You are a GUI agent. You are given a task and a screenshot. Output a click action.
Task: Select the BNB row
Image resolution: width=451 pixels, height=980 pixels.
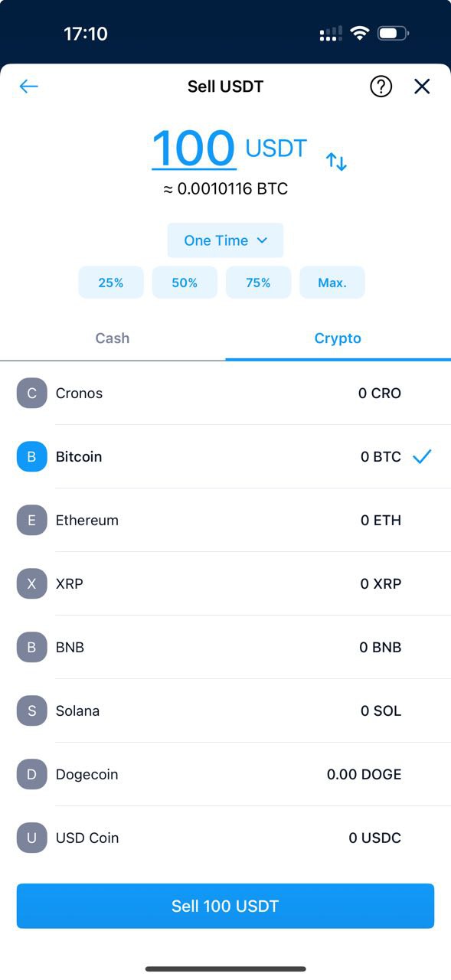tap(225, 648)
